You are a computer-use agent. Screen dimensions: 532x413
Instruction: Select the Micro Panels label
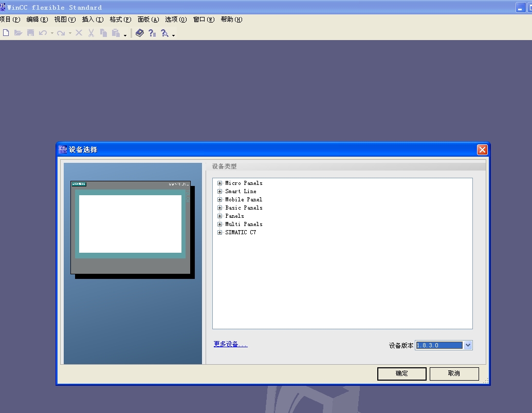244,183
